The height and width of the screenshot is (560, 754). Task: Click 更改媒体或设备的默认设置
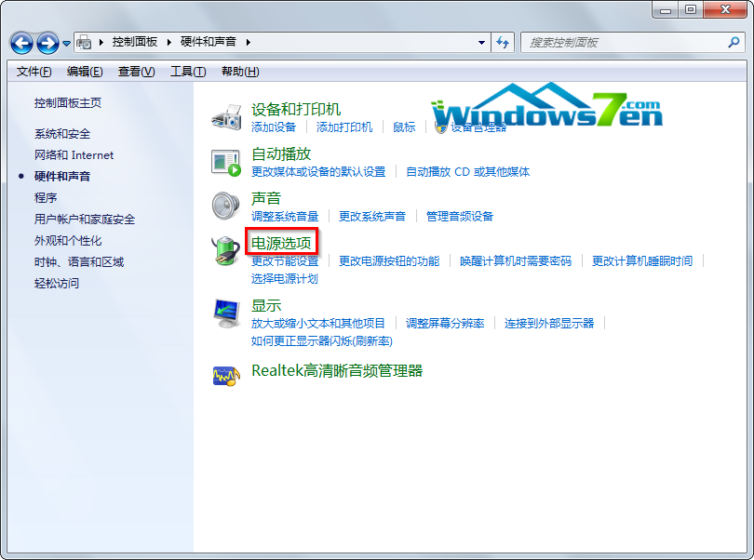(318, 171)
